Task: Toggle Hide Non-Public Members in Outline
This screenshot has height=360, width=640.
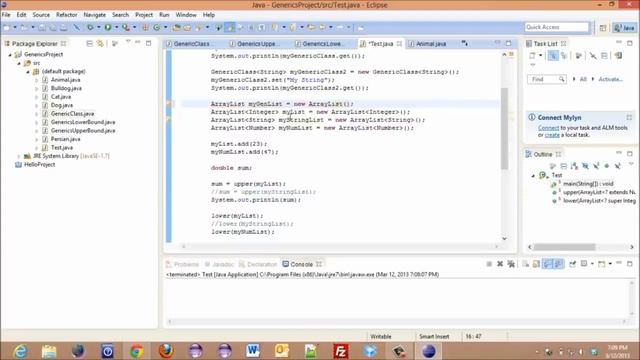Action: pos(607,166)
